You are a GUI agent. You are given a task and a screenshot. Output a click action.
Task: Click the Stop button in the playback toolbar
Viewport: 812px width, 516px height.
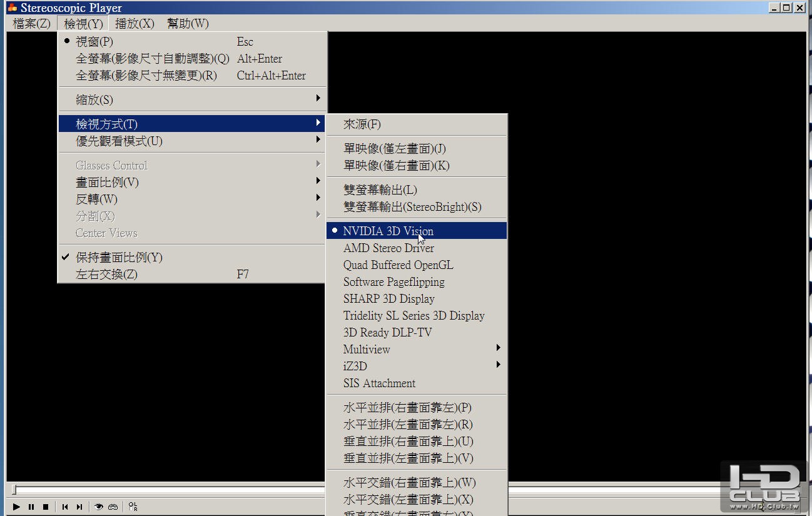[46, 507]
